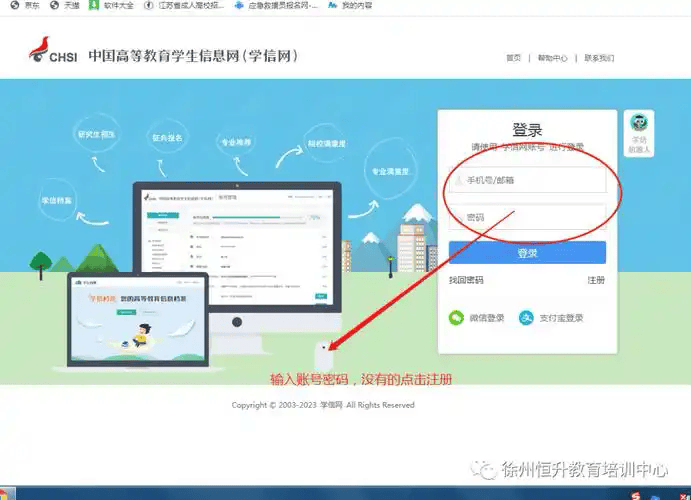Click the Copyright 2003-2023 学信网 footer text
This screenshot has width=691, height=500.
(x=323, y=405)
